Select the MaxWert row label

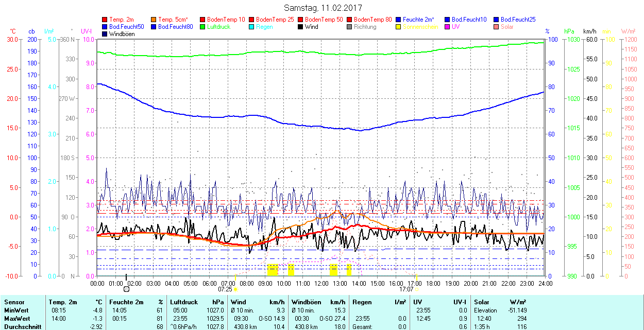click(x=18, y=319)
